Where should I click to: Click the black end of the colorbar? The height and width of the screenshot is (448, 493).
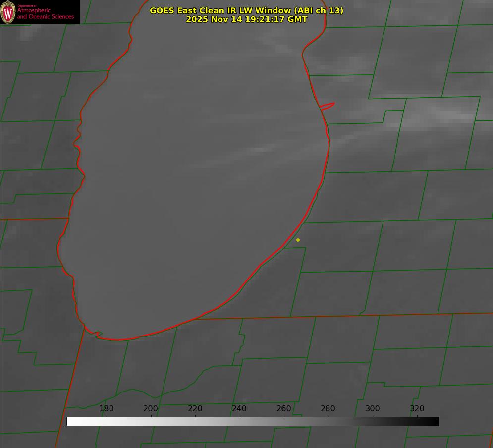(x=436, y=422)
